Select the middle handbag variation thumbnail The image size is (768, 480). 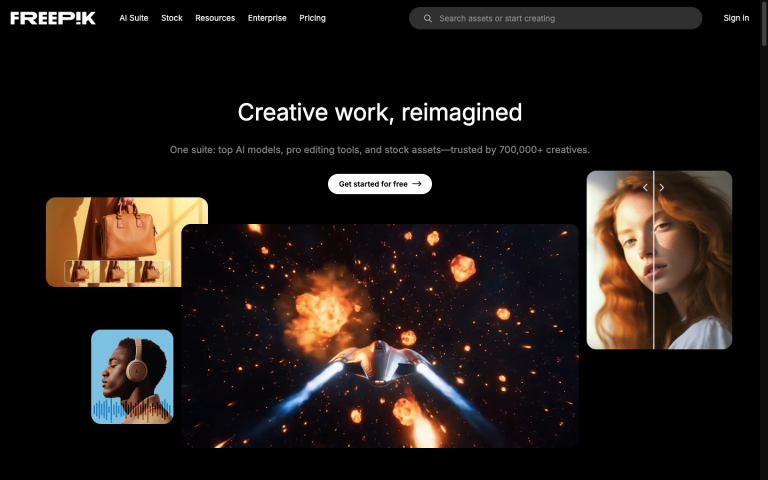coord(117,272)
